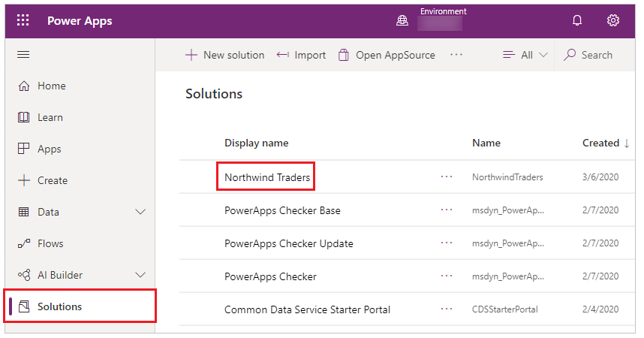The width and height of the screenshot is (644, 338).
Task: Open more options for Northwind Traders
Action: 447,177
